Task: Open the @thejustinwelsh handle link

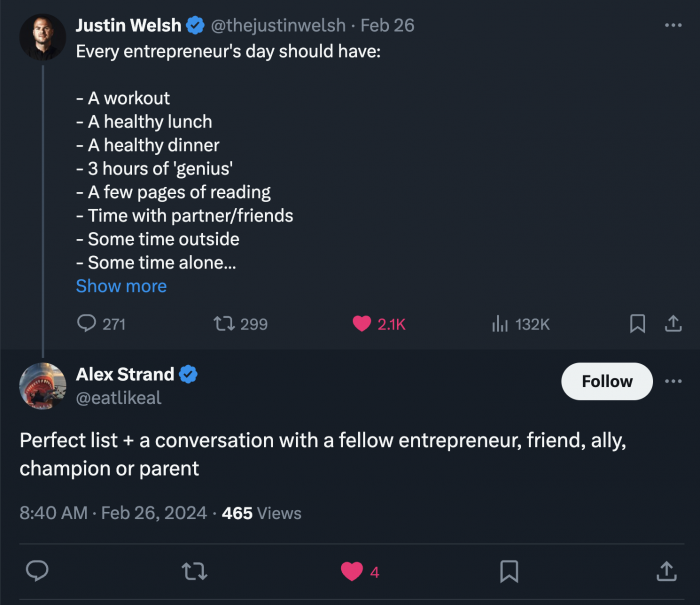Action: [278, 25]
